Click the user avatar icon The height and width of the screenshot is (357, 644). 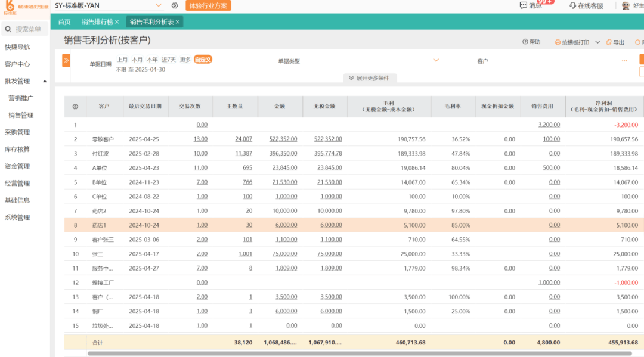[626, 5]
